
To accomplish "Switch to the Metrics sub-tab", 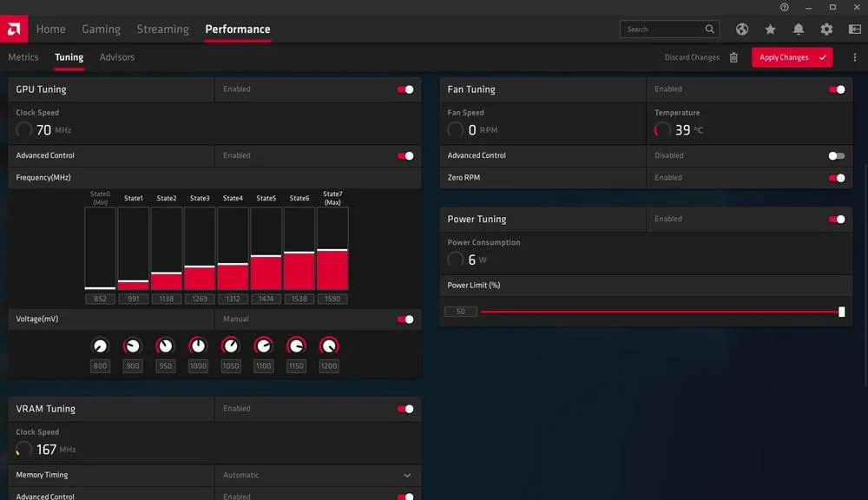I will [23, 57].
